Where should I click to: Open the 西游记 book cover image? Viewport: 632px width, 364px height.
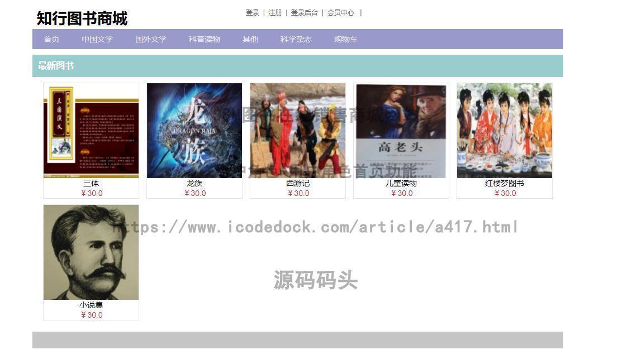coord(298,131)
